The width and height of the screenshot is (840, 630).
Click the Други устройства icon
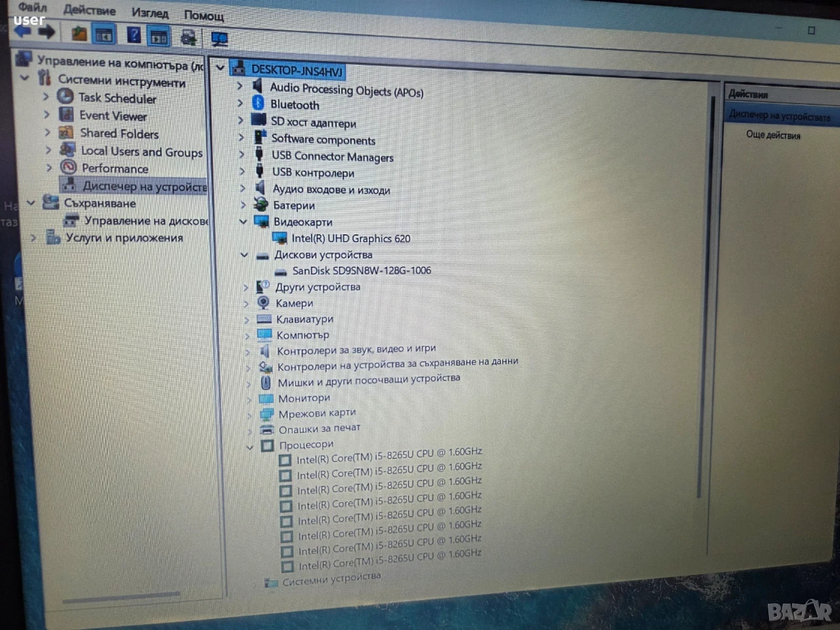click(262, 287)
